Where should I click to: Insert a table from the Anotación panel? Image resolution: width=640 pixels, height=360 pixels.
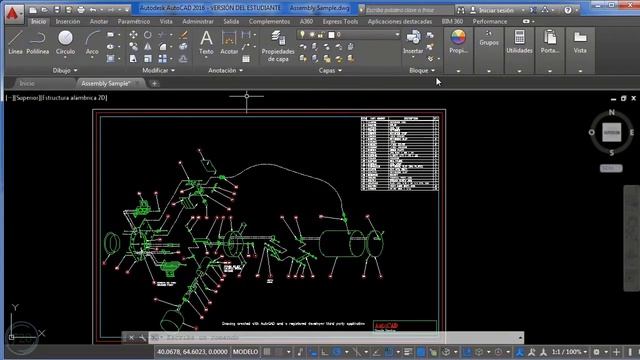(246, 59)
